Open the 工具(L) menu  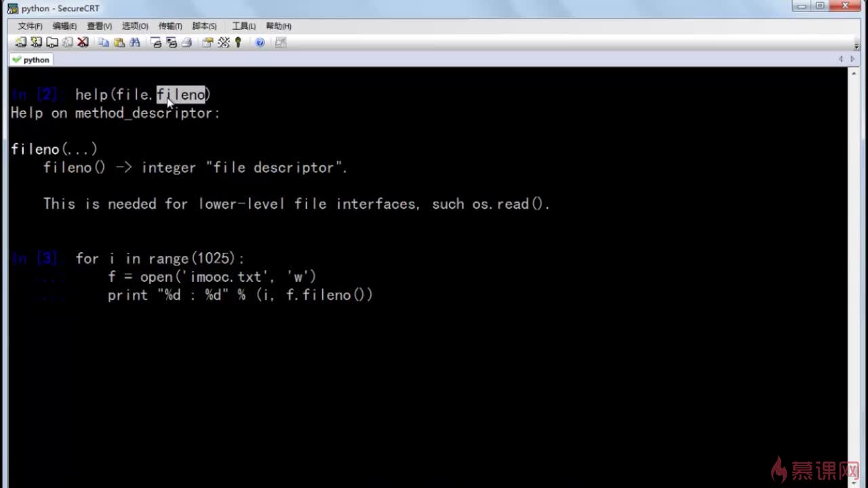243,26
